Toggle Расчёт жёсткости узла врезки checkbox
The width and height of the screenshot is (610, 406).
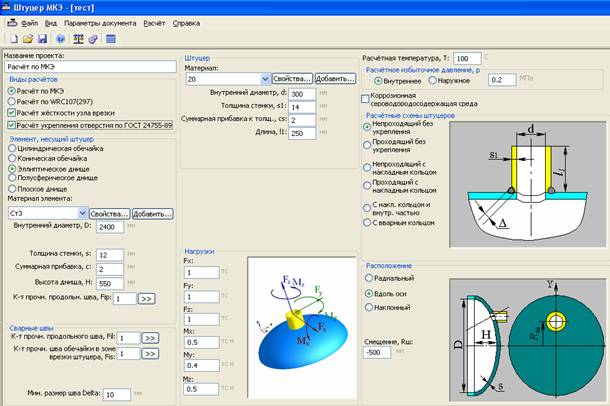pos(12,113)
